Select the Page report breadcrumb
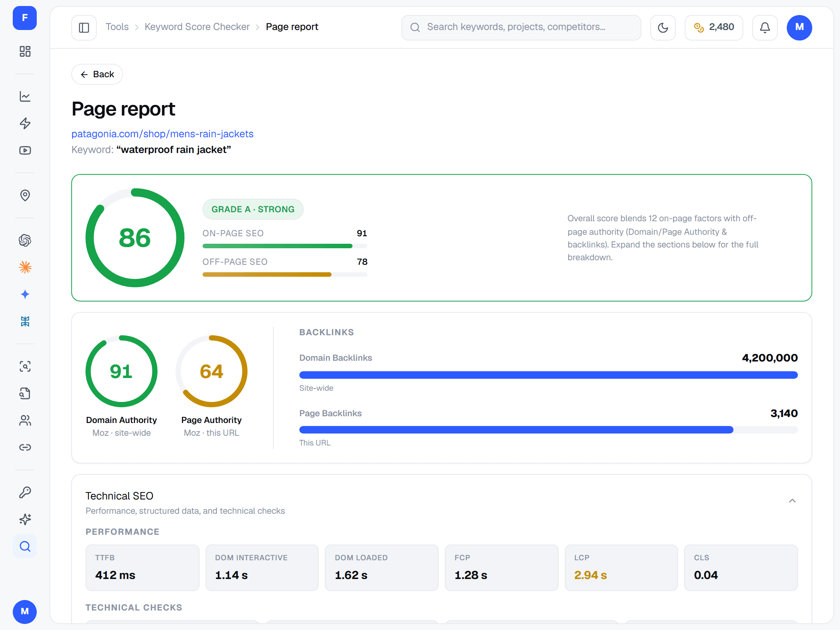Image resolution: width=840 pixels, height=630 pixels. point(292,27)
